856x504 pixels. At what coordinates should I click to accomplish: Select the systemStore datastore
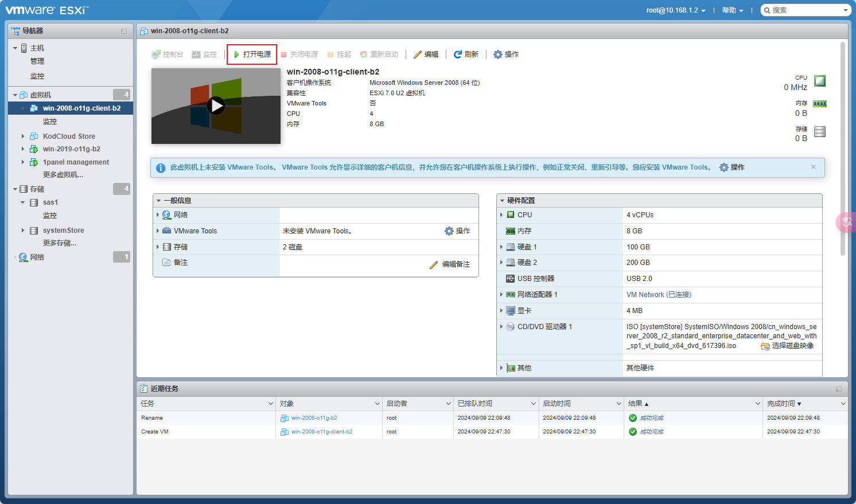pos(63,230)
